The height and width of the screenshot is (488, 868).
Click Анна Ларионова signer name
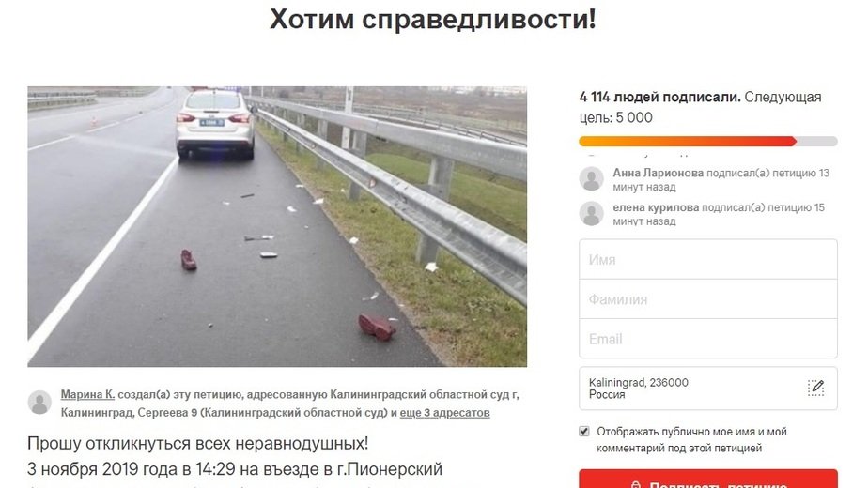click(x=658, y=174)
